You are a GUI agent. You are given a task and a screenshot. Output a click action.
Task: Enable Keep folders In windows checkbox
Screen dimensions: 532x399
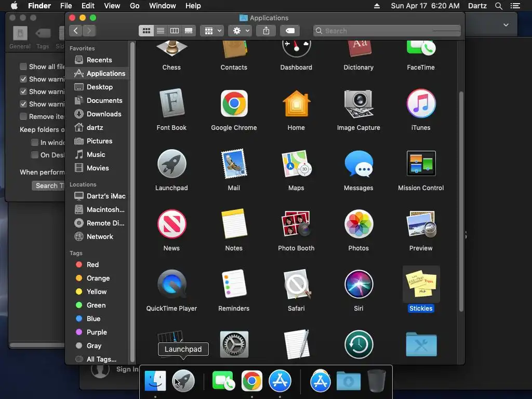35,142
